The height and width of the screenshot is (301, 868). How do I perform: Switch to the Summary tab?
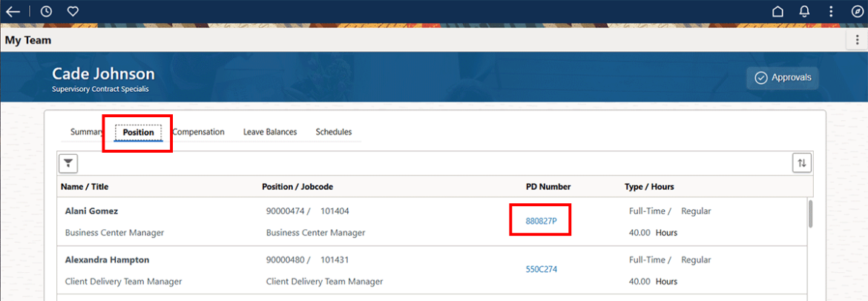[87, 132]
